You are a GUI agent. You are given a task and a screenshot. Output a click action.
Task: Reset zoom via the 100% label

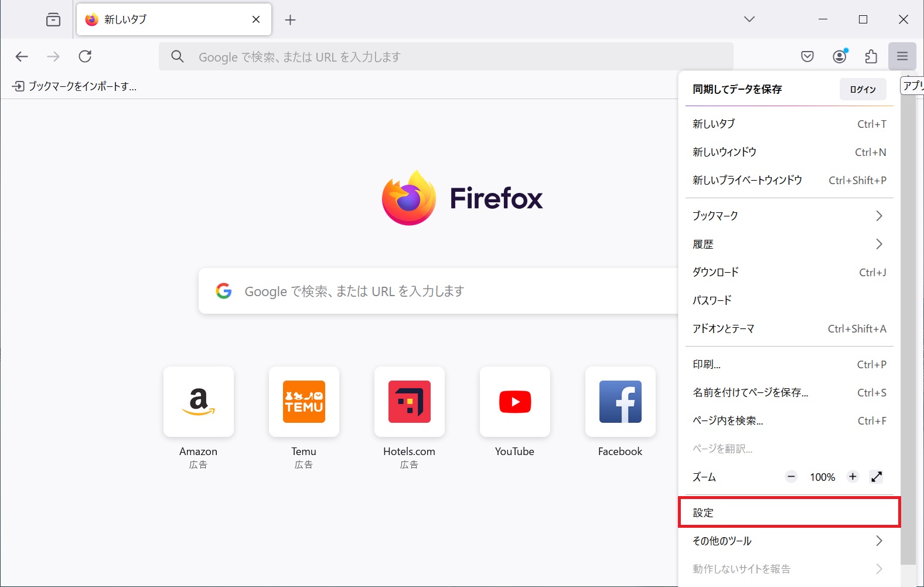823,477
